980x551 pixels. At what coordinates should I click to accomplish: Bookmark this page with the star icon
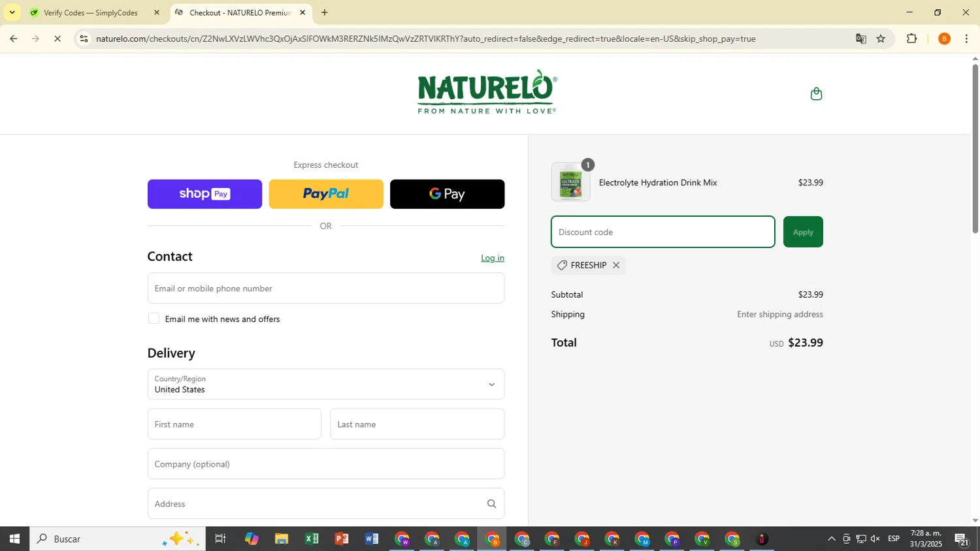click(x=881, y=39)
